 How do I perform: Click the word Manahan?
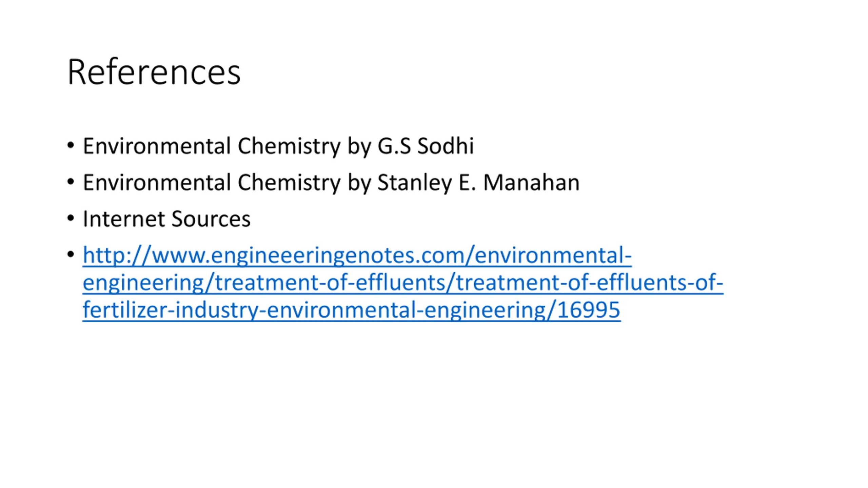point(531,182)
